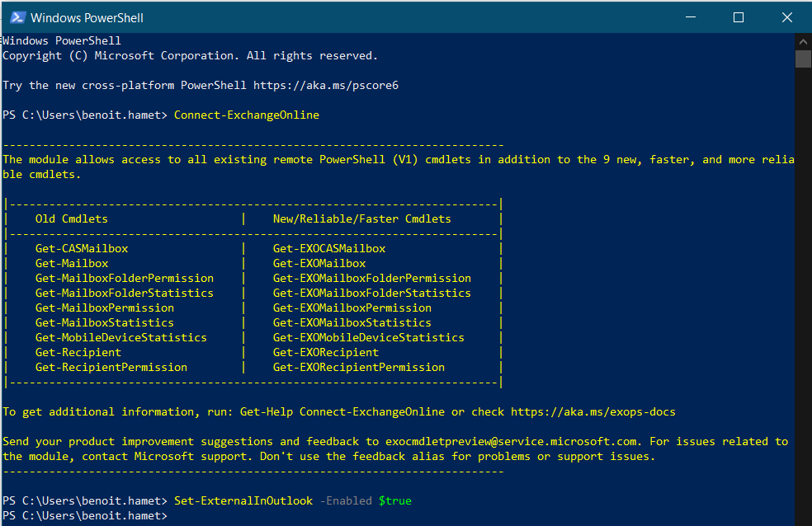812x526 pixels.
Task: Select Get-EXOMailbox in the new cmdlets column
Action: point(319,264)
